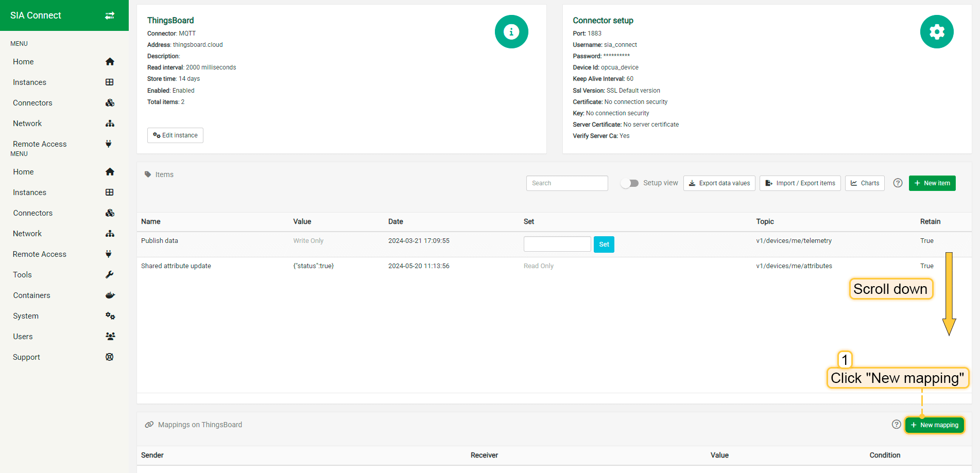Click the Containers docker icon
The width and height of the screenshot is (980, 473).
[x=110, y=295]
